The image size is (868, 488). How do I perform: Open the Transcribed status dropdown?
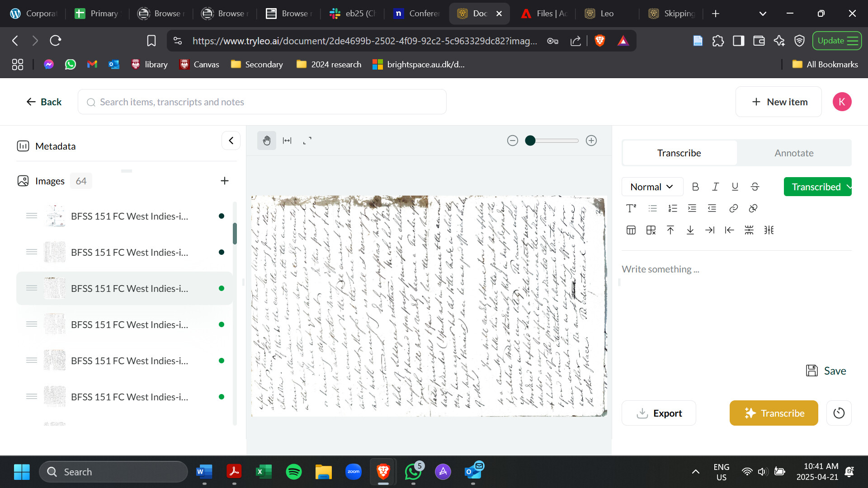tap(817, 187)
